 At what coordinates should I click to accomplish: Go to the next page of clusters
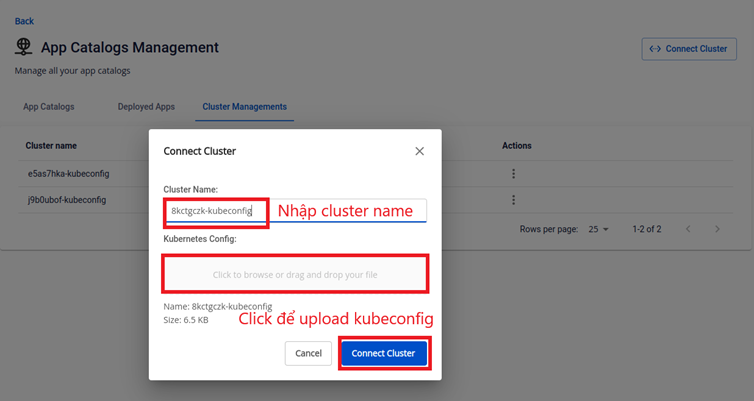click(x=717, y=229)
